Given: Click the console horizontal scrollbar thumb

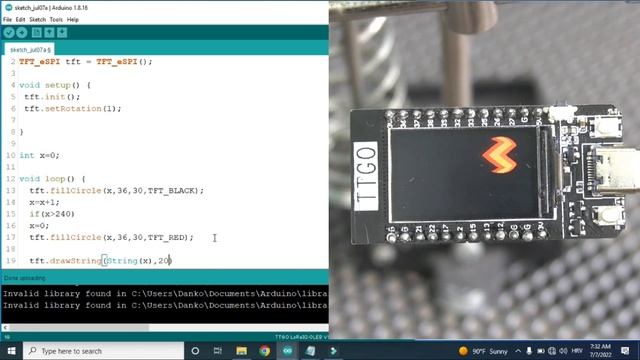Looking at the screenshot, I should pyautogui.click(x=79, y=327).
